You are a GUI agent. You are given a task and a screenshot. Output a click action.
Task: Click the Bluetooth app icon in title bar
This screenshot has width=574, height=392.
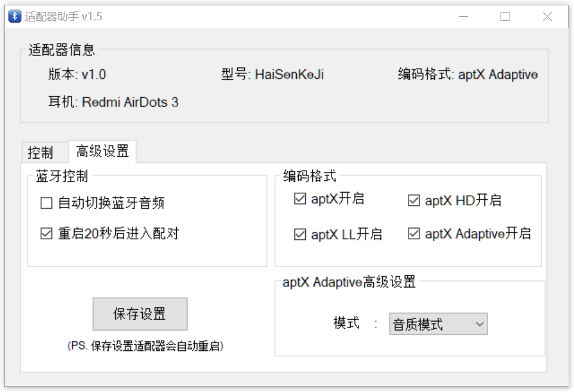(x=14, y=17)
